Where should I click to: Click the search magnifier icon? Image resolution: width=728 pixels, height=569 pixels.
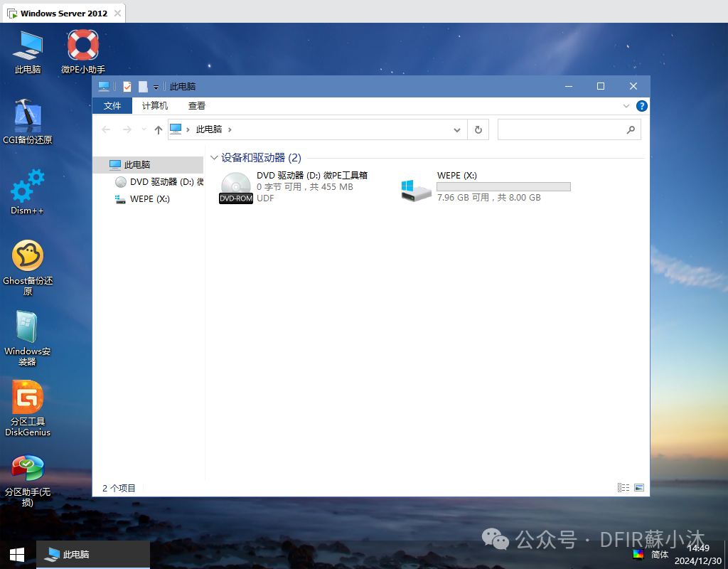631,129
